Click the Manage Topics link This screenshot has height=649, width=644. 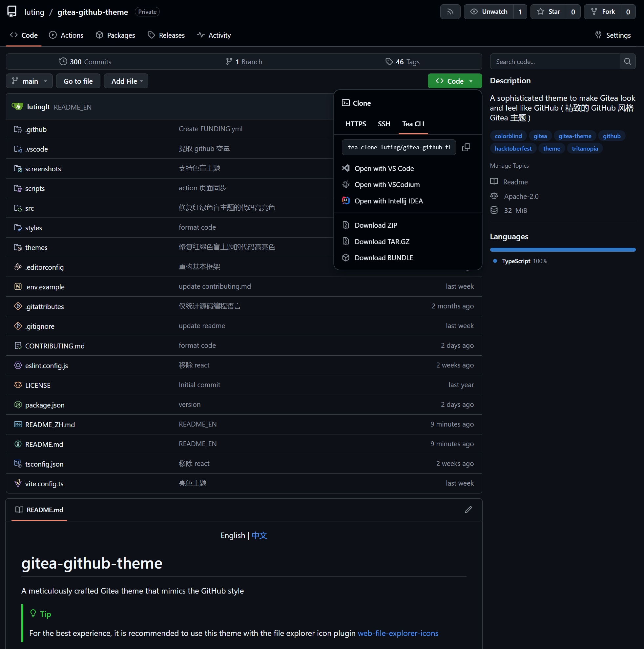509,166
